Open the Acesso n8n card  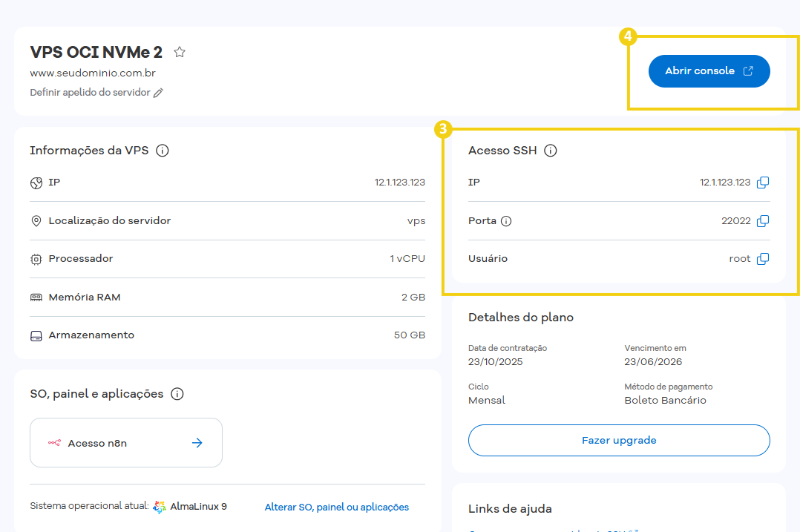pyautogui.click(x=126, y=443)
